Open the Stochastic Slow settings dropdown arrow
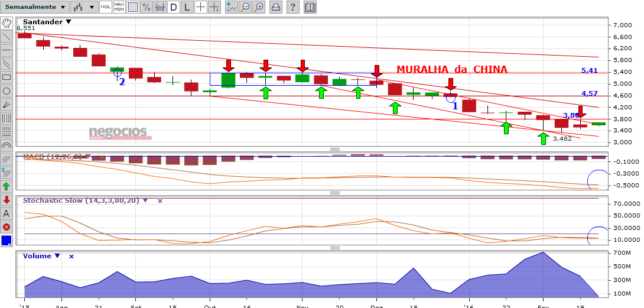Viewport: 644px width, 308px height. click(145, 200)
